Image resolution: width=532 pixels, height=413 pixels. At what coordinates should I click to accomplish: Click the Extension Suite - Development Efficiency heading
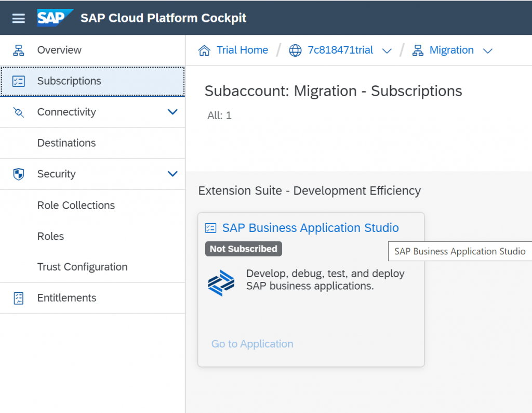point(310,191)
